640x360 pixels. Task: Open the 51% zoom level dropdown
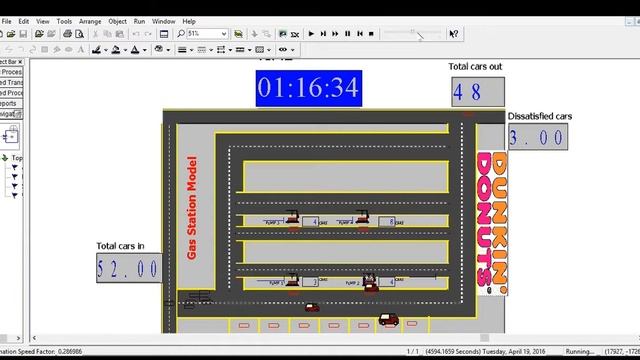(x=224, y=34)
